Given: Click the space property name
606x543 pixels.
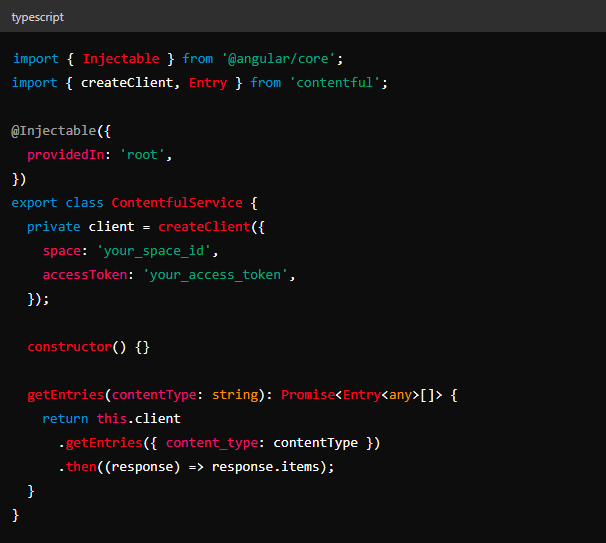Looking at the screenshot, I should [x=62, y=251].
